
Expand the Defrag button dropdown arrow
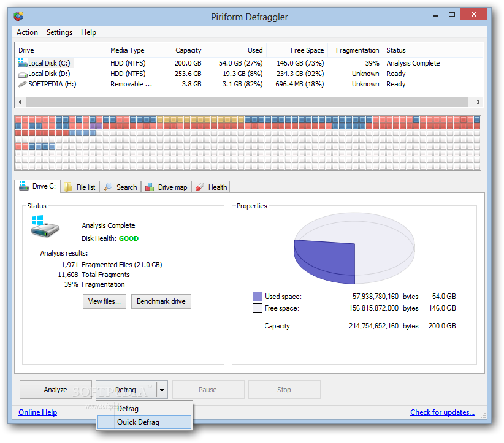point(162,390)
